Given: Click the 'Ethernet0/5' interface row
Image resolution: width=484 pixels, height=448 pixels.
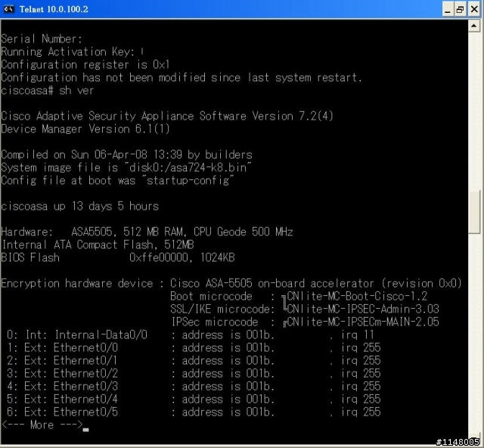Looking at the screenshot, I should (x=194, y=412).
